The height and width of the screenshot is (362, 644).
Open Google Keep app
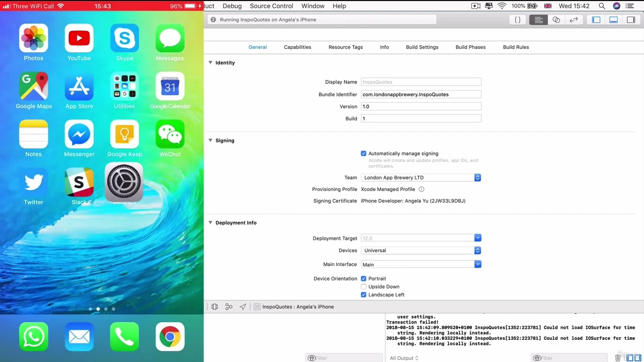(125, 134)
